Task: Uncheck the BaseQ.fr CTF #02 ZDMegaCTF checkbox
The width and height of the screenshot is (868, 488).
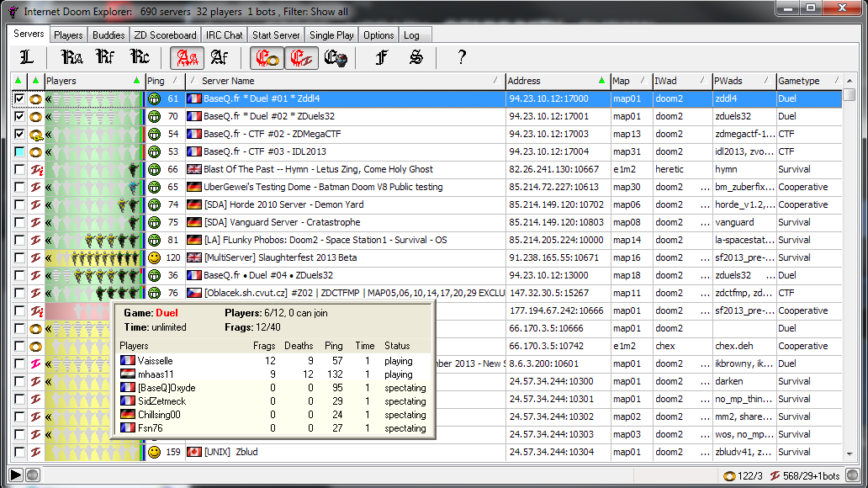Action: tap(19, 134)
